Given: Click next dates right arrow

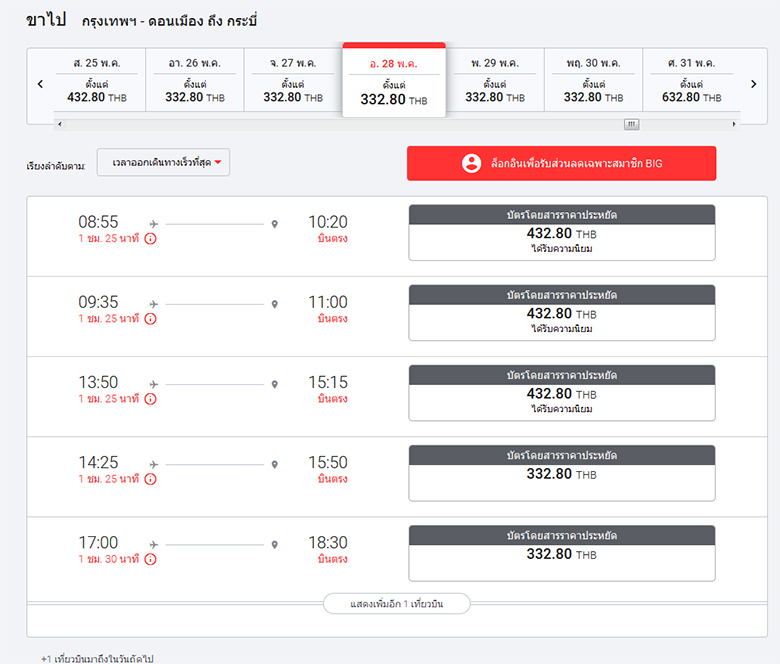Looking at the screenshot, I should pos(753,84).
